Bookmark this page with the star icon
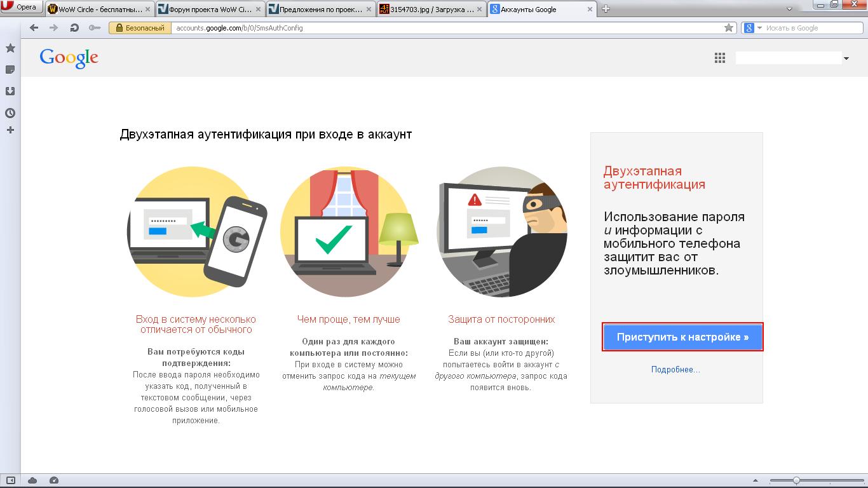Screen dimensions: 868x488 (x=729, y=28)
